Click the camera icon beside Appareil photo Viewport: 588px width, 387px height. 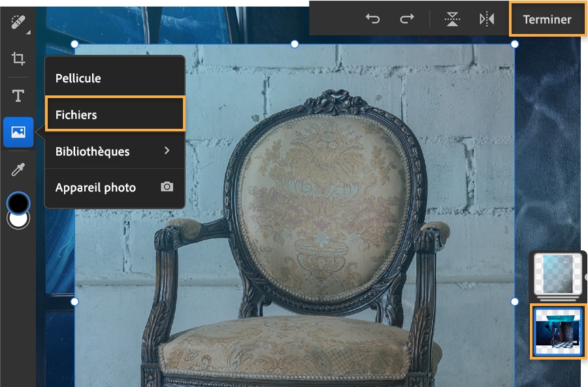[167, 186]
